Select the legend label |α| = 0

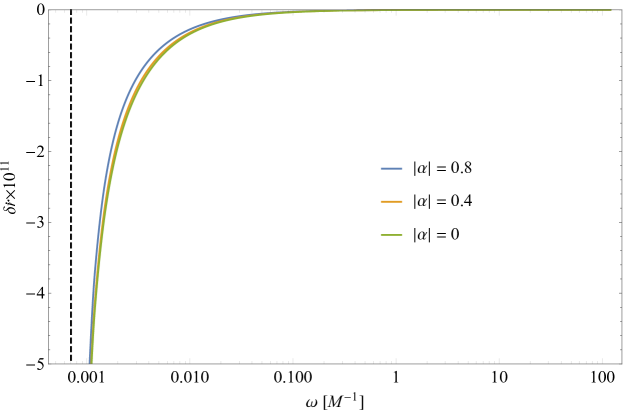pos(436,235)
